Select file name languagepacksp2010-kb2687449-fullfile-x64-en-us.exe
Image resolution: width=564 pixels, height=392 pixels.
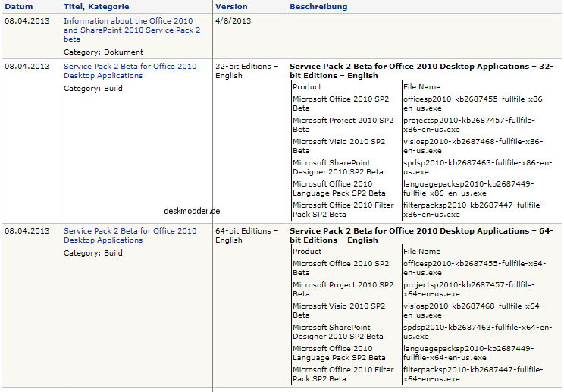tap(468, 353)
